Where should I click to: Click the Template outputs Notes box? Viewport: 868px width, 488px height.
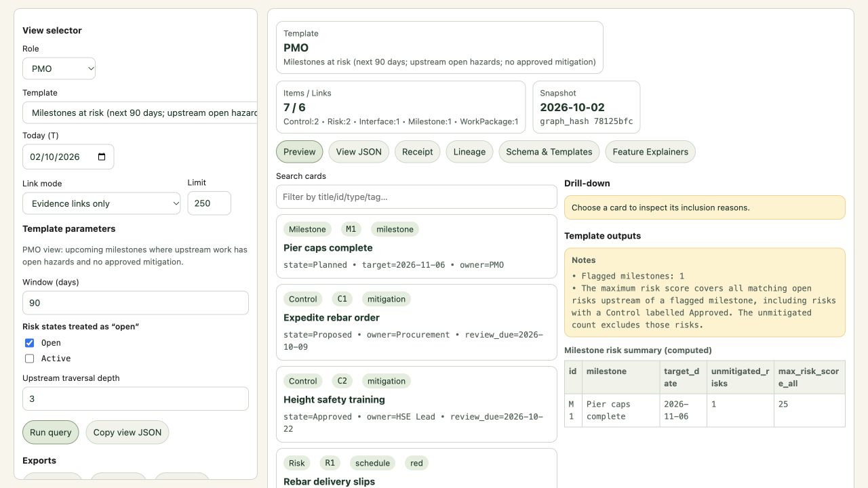705,292
